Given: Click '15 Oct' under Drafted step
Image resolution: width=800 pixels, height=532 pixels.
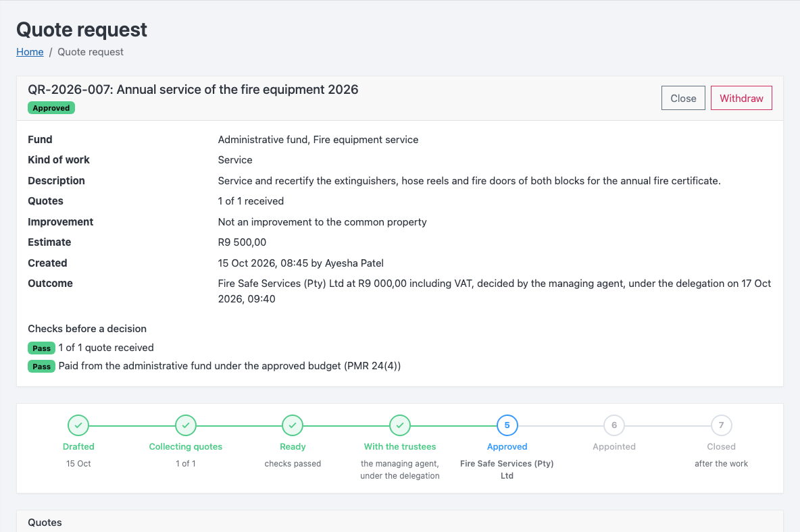Looking at the screenshot, I should (x=78, y=464).
